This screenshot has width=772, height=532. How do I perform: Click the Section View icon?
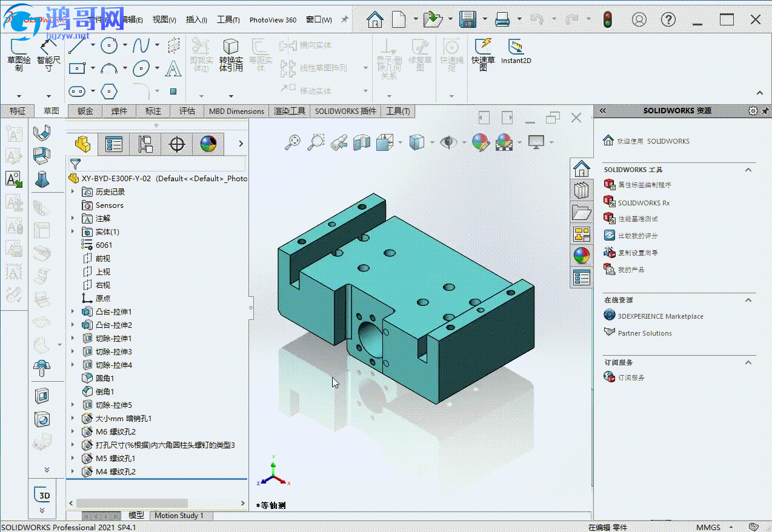(362, 142)
